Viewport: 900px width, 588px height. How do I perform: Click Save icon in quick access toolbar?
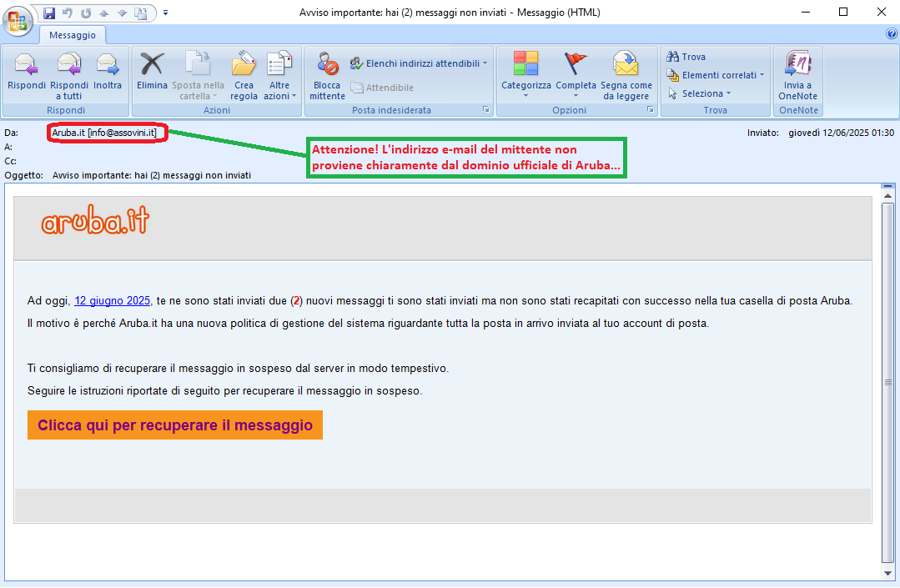click(49, 13)
